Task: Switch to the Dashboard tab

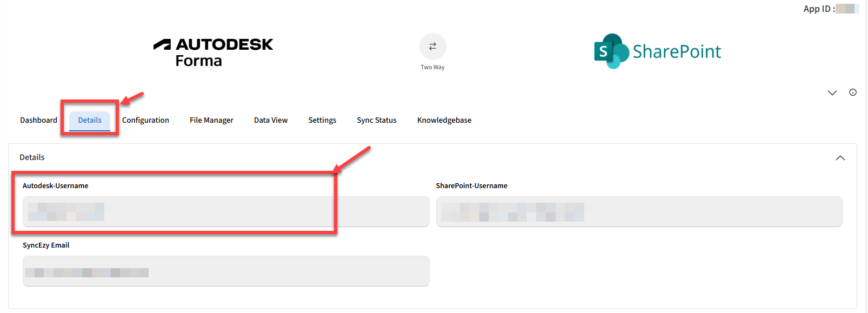Action: (x=38, y=120)
